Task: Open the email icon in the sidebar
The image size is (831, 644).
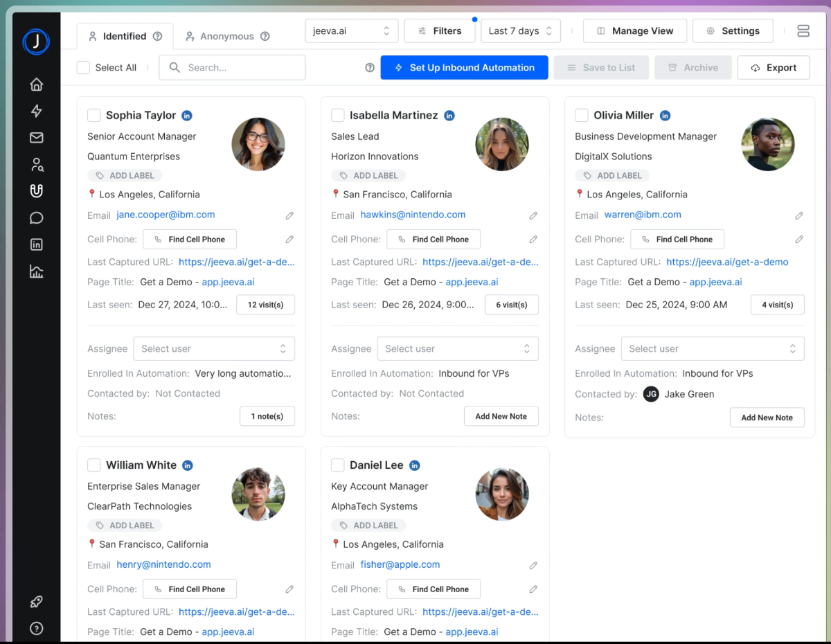Action: pos(36,137)
